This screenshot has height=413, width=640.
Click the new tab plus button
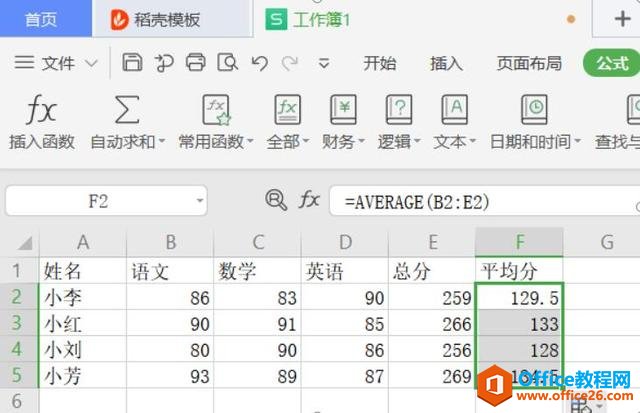(x=622, y=19)
